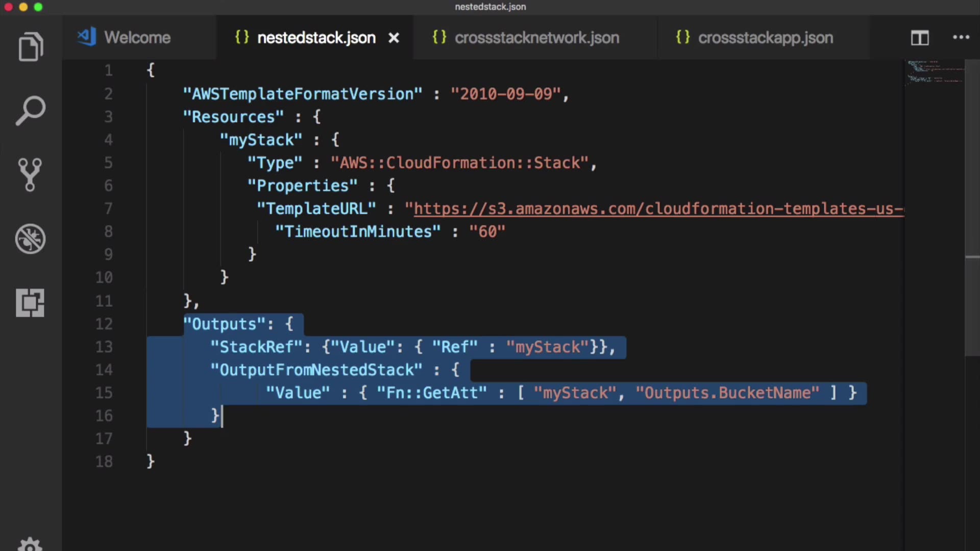Screen dimensions: 980x551
Task: Collapse the Outputs block at line 12
Action: (x=132, y=324)
